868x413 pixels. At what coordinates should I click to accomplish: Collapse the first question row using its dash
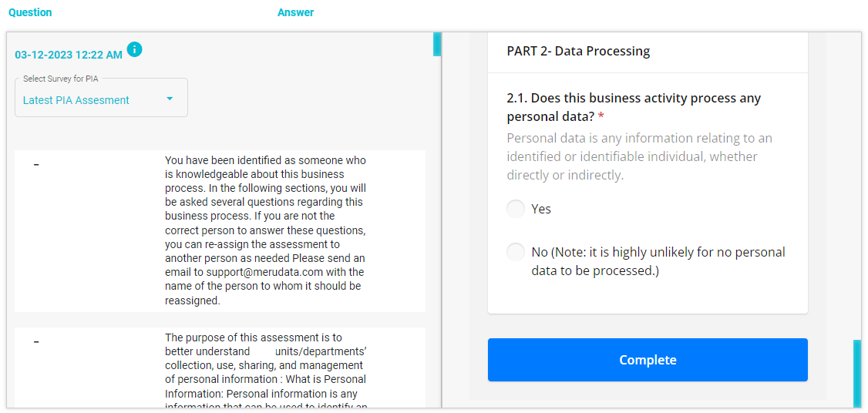click(36, 164)
